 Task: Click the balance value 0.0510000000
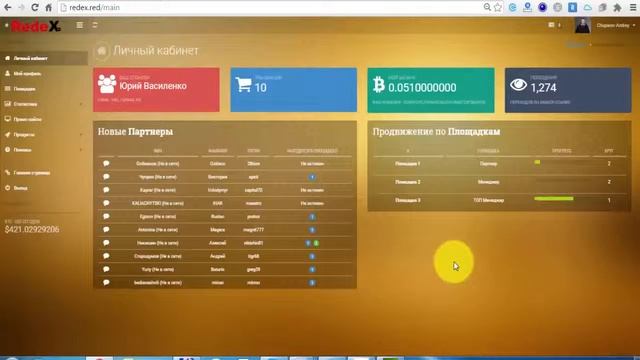click(422, 87)
